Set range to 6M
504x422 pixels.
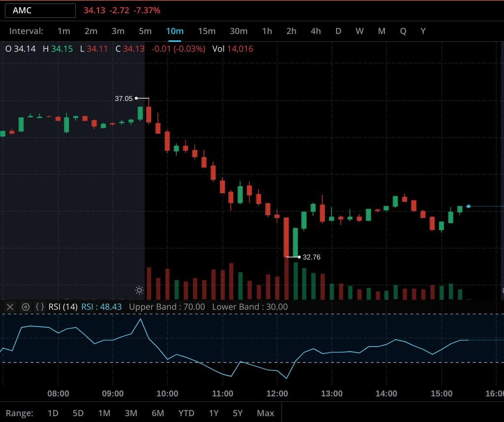[x=157, y=413]
